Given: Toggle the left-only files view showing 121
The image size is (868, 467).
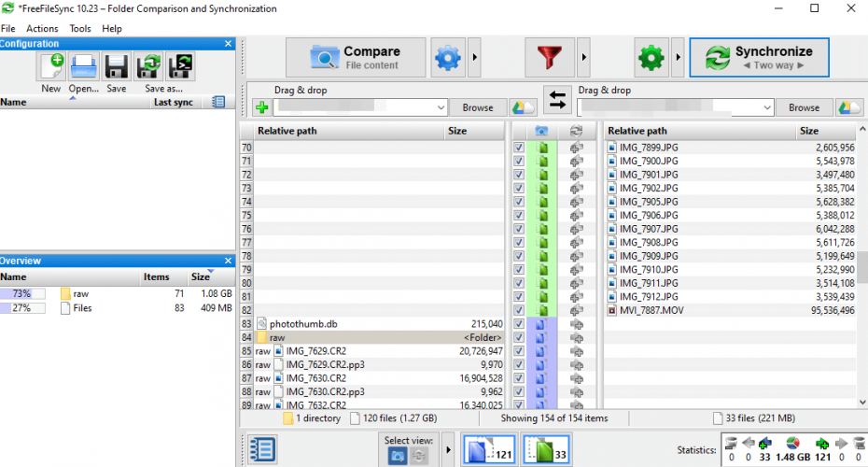Looking at the screenshot, I should pyautogui.click(x=488, y=449).
